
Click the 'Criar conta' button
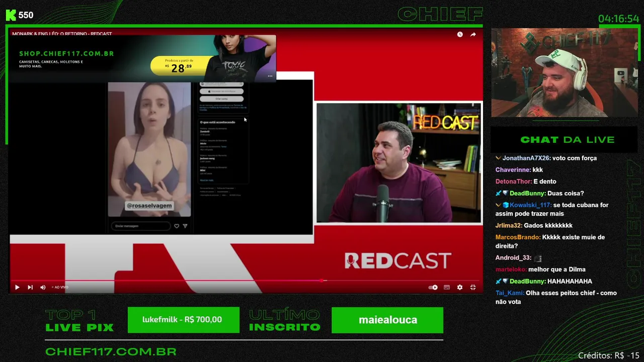(x=221, y=99)
